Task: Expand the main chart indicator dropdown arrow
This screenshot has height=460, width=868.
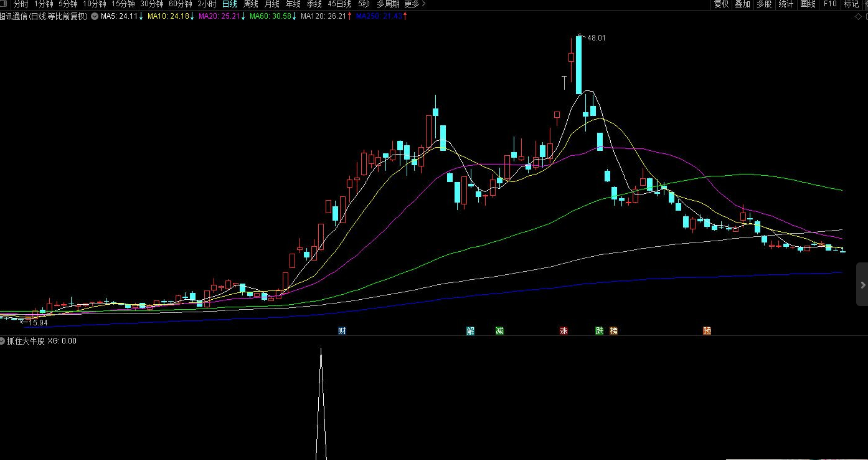Action: tap(94, 16)
